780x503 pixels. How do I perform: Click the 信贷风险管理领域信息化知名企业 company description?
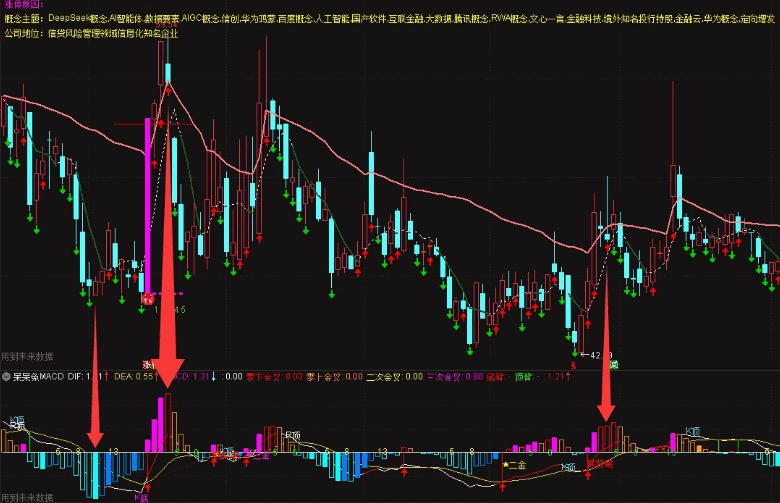point(113,33)
